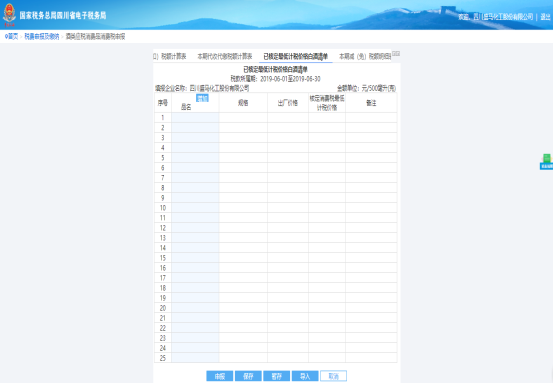The height and width of the screenshot is (384, 553).
Task: Click the 导入 import button
Action: coord(305,376)
